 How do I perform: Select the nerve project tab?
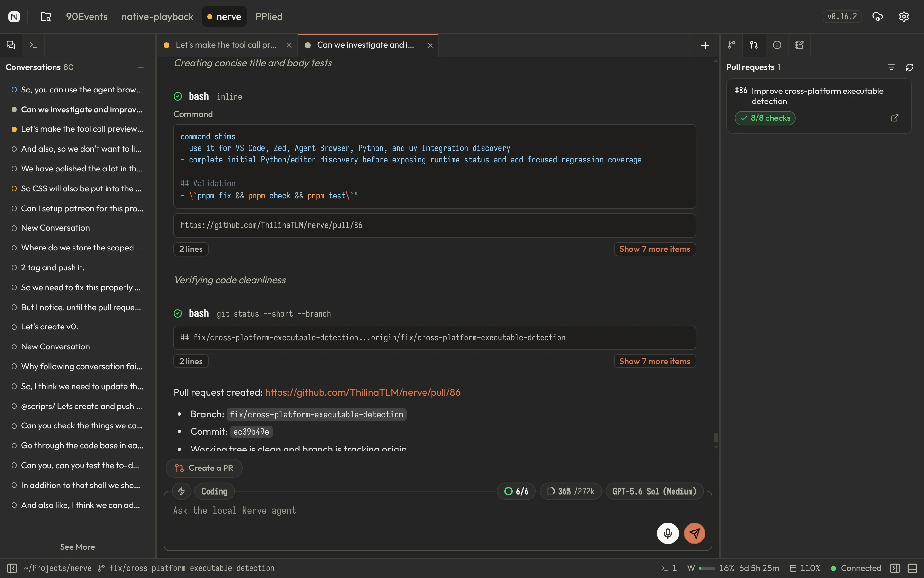(x=225, y=16)
